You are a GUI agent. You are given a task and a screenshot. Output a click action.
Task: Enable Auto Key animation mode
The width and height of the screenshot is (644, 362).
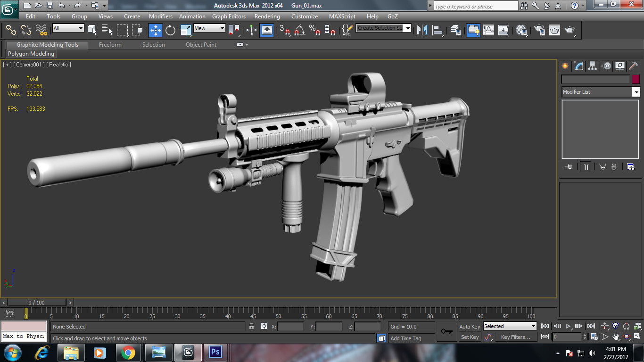[470, 326]
